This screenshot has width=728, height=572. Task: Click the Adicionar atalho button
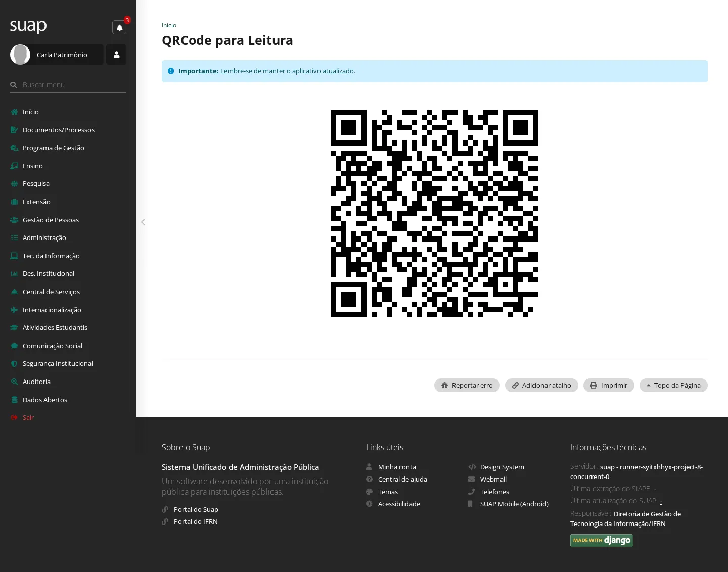541,385
